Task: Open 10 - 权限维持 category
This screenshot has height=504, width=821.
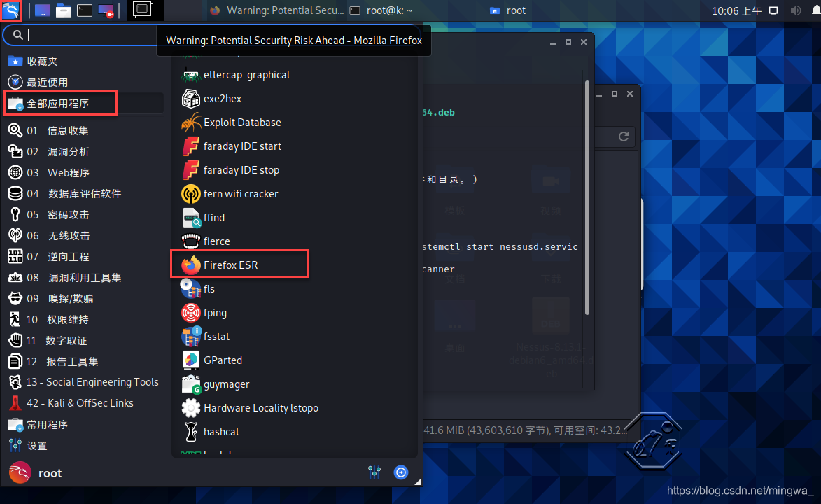Action: pos(84,320)
